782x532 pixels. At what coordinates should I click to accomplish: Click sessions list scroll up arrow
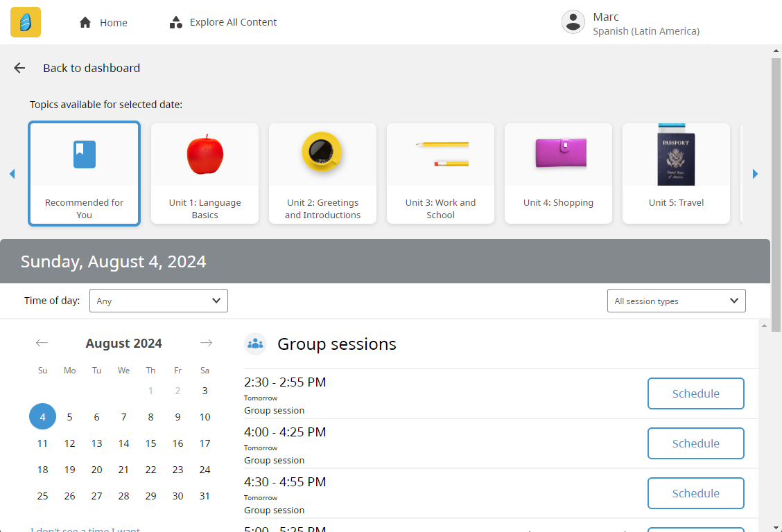point(764,326)
